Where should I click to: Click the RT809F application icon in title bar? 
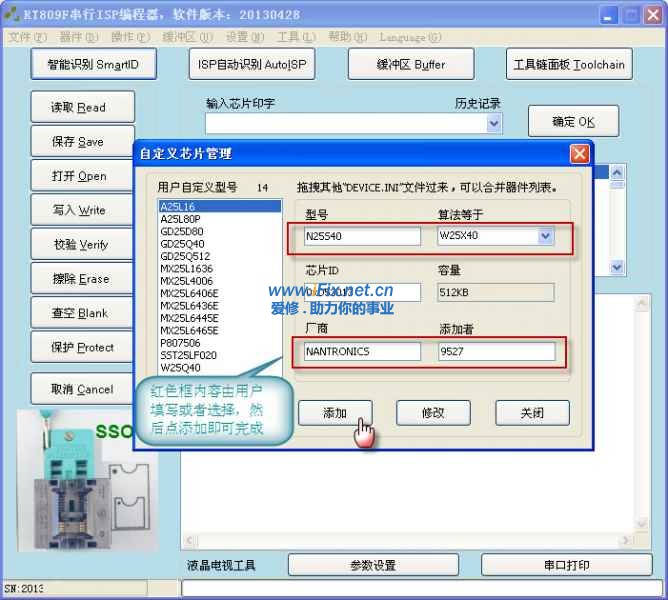pyautogui.click(x=11, y=15)
